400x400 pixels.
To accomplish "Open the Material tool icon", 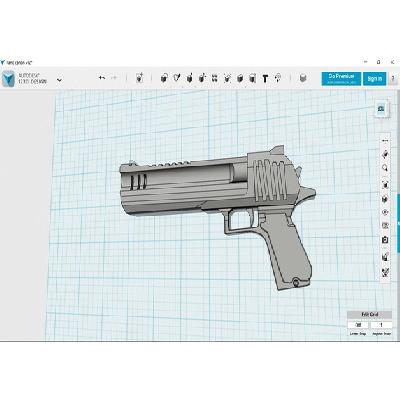I will tap(302, 78).
